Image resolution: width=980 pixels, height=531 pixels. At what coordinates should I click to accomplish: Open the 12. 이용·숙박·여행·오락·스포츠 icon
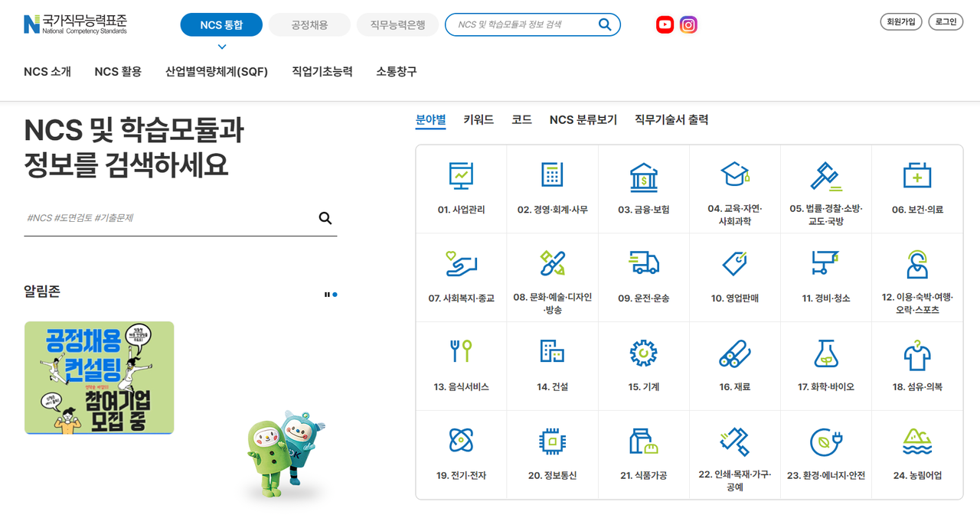pyautogui.click(x=917, y=264)
